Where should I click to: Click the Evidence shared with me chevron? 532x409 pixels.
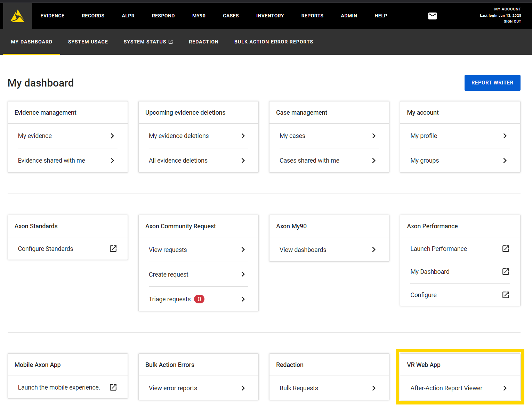(112, 161)
